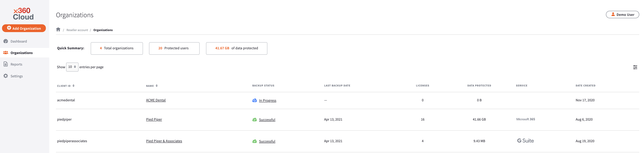The height and width of the screenshot is (153, 644).
Task: Click the G Suite service logo
Action: click(525, 141)
